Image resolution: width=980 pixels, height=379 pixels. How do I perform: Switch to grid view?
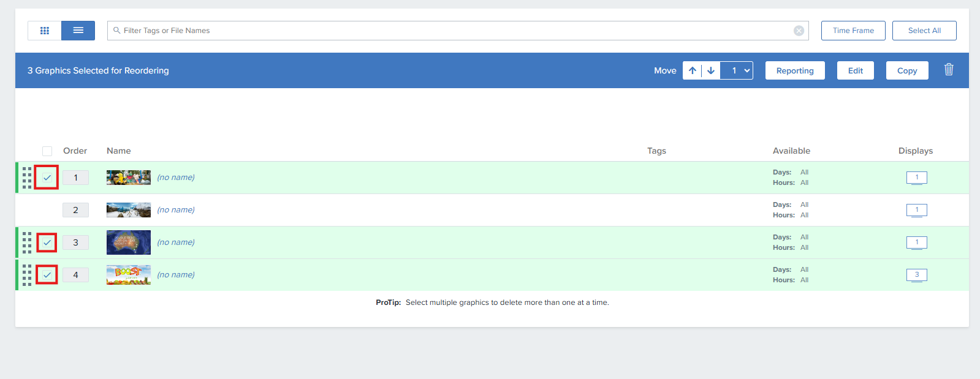pos(45,31)
